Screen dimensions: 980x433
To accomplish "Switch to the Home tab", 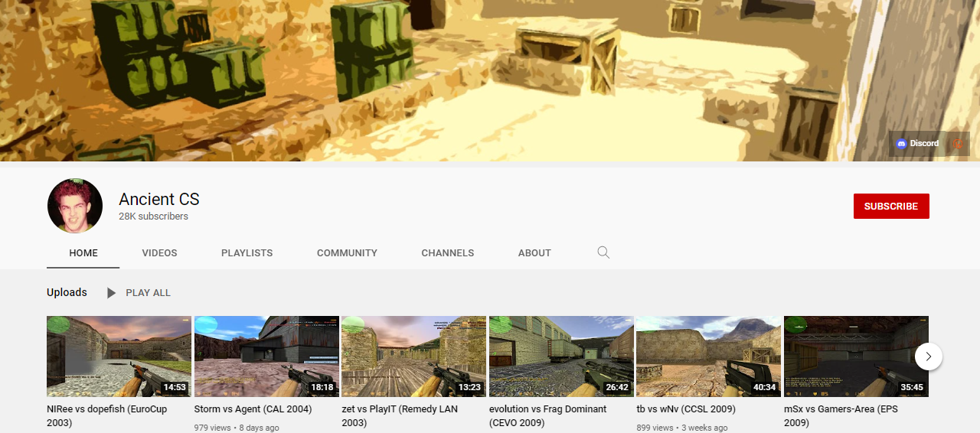I will [83, 252].
